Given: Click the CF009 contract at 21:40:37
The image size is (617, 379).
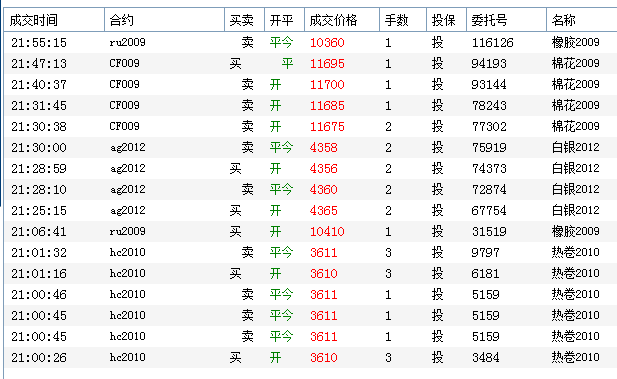Looking at the screenshot, I should 124,84.
